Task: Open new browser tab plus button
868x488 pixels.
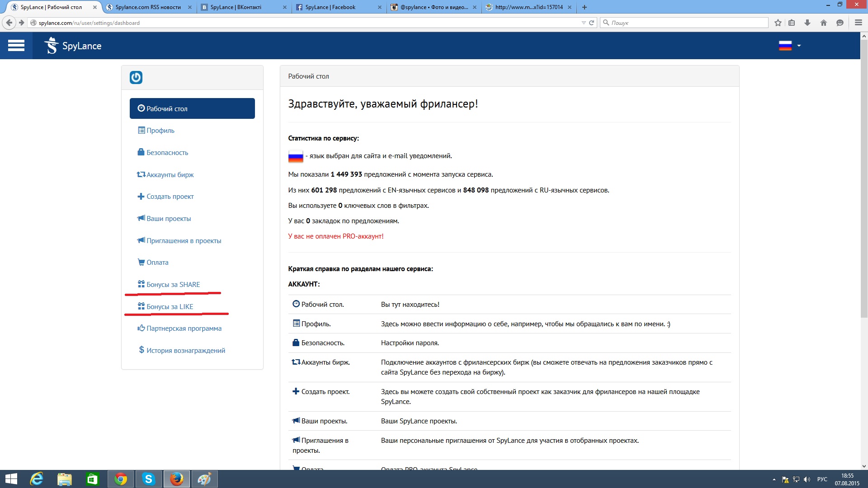Action: 585,7
